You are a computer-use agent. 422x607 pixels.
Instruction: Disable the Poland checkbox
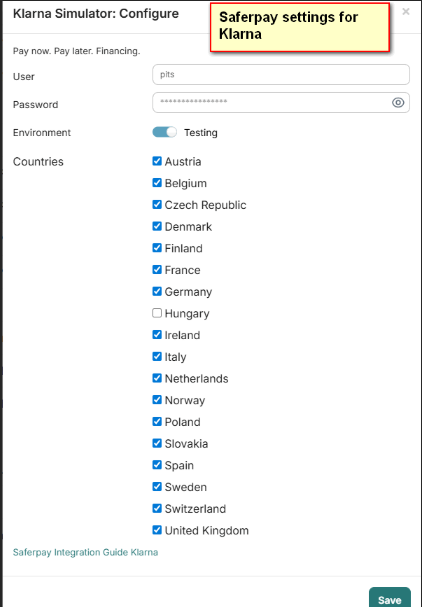157,421
